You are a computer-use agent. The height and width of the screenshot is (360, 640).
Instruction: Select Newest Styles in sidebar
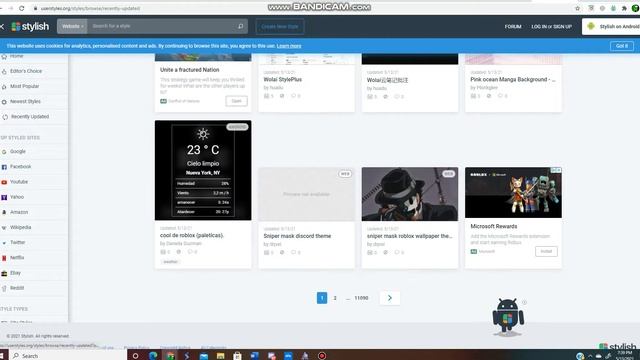25,101
